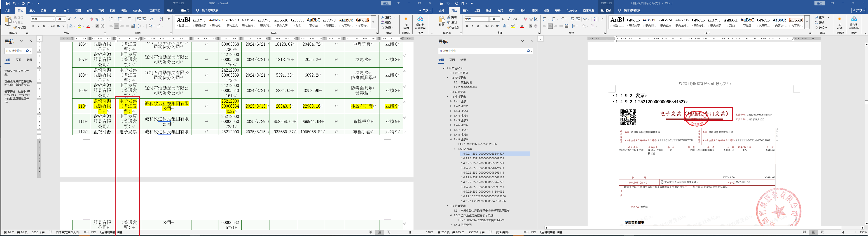Click 保存到百度网盘 icon in the 文档1 window
The image size is (868, 236).
coord(420,23)
